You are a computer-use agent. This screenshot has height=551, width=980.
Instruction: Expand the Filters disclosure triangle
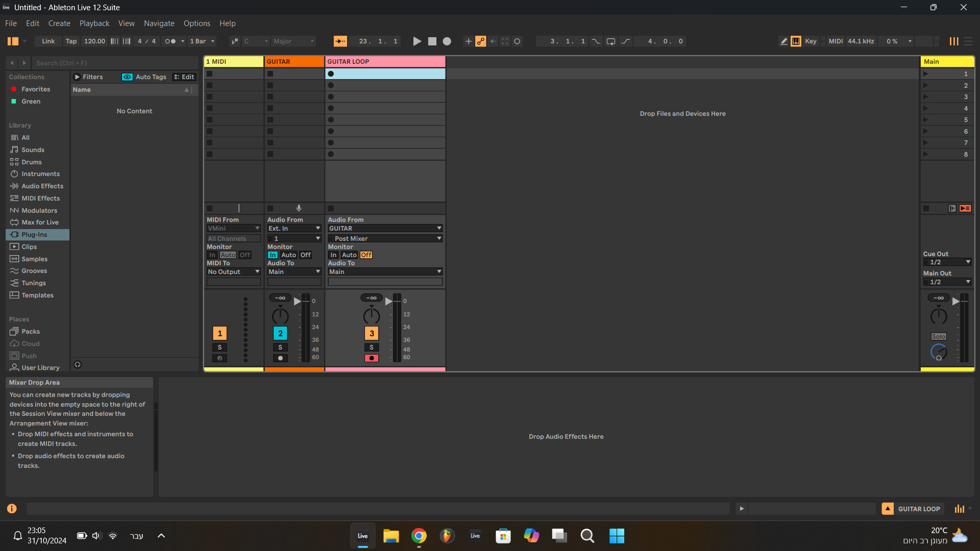click(77, 77)
